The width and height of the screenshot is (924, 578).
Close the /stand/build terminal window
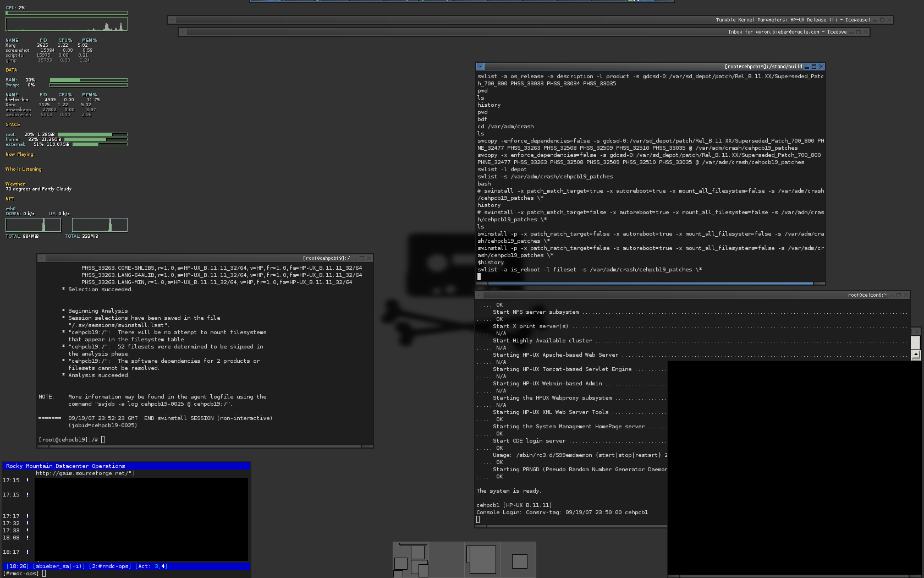point(821,67)
